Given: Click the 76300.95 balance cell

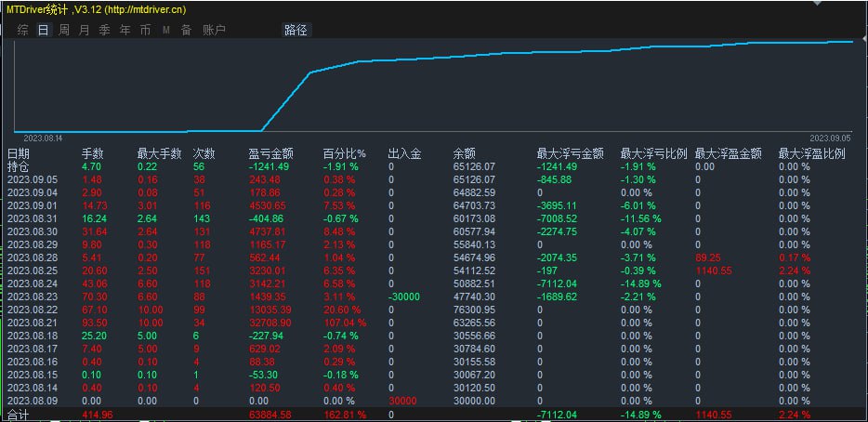Looking at the screenshot, I should tap(474, 310).
